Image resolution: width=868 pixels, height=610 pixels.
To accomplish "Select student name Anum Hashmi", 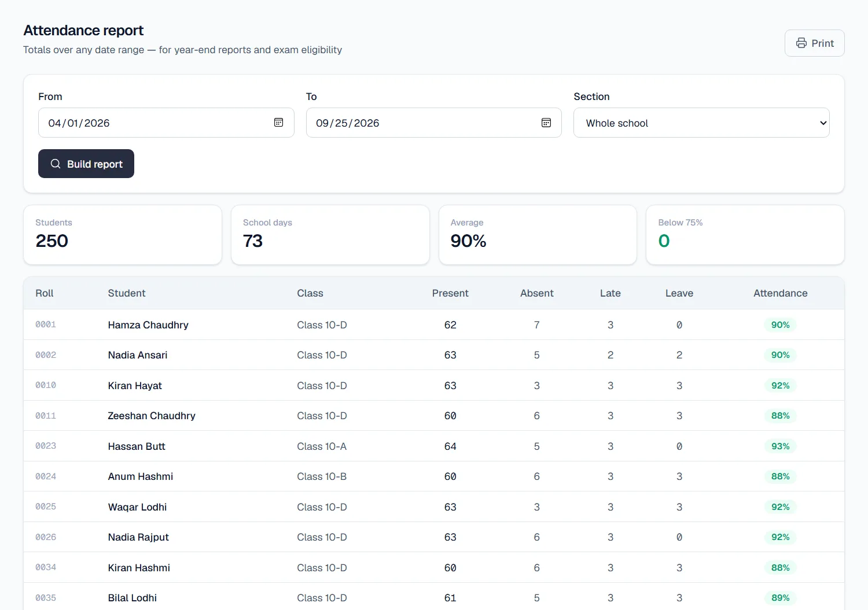I will [141, 476].
